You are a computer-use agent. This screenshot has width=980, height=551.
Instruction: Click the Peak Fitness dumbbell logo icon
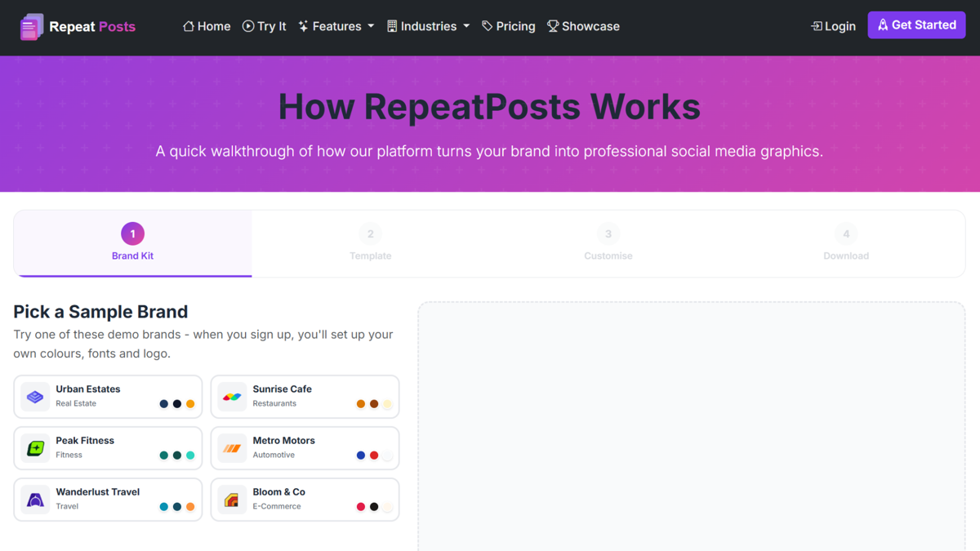[34, 447]
